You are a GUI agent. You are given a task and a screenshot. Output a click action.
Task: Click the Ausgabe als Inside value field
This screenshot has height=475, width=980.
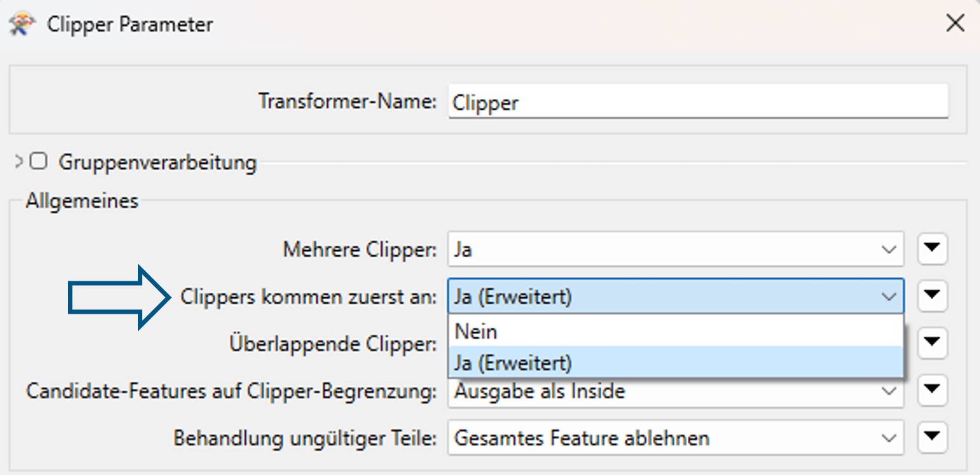pos(635,391)
